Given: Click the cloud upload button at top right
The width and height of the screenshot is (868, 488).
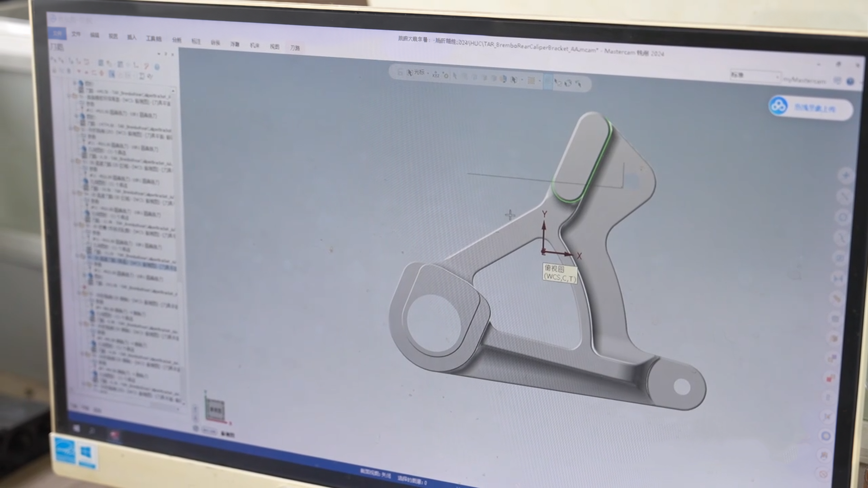Looking at the screenshot, I should (x=810, y=107).
